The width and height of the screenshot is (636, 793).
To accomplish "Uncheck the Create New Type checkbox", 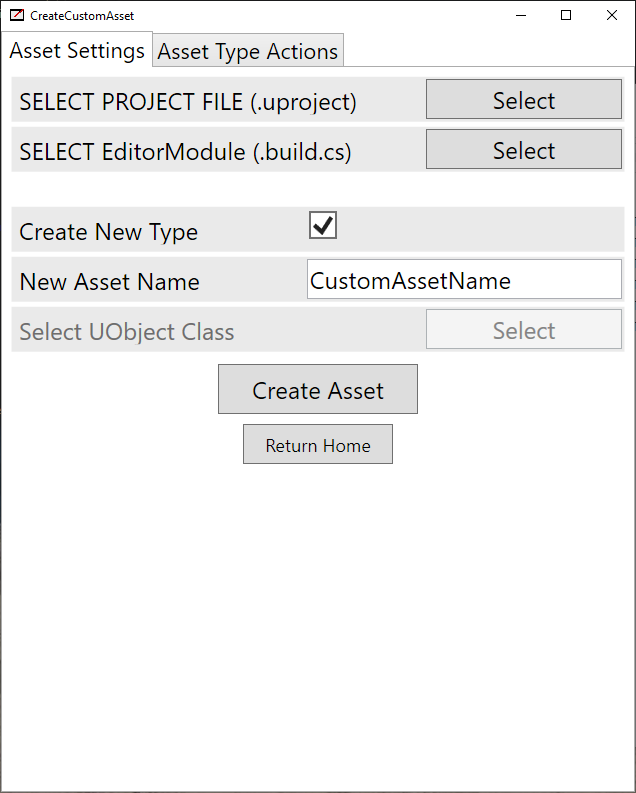I will [x=323, y=225].
